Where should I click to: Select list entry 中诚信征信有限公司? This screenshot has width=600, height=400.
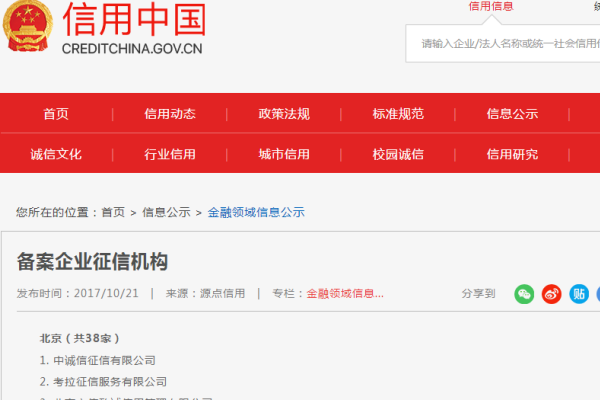click(x=104, y=360)
